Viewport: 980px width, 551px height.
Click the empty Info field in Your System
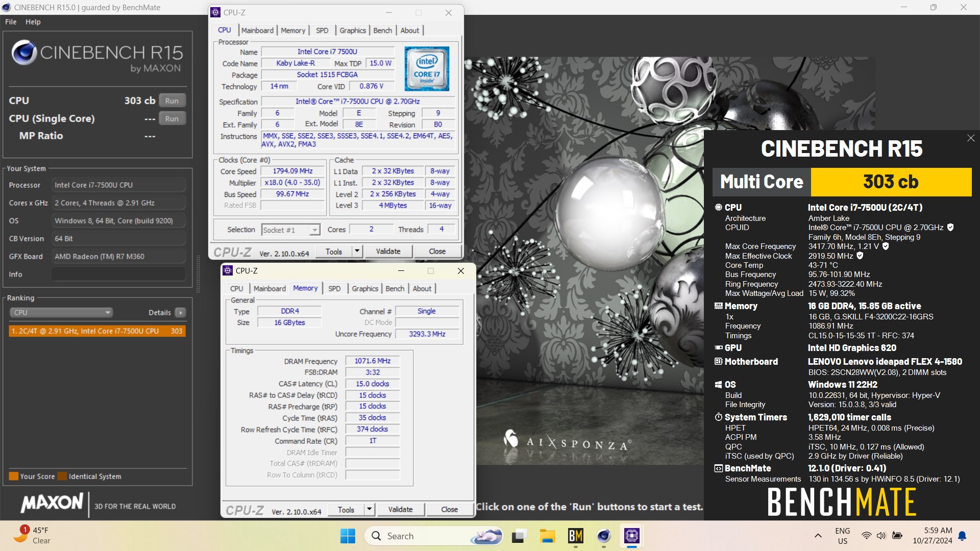[118, 274]
